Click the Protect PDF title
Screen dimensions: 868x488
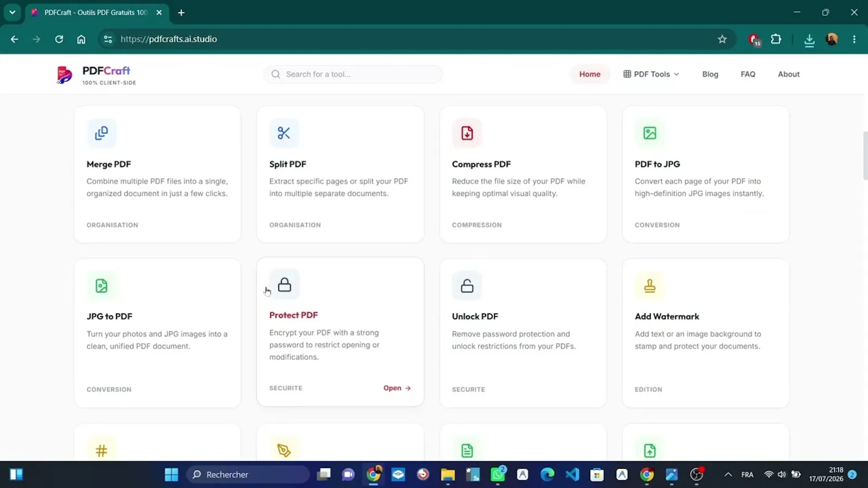293,315
